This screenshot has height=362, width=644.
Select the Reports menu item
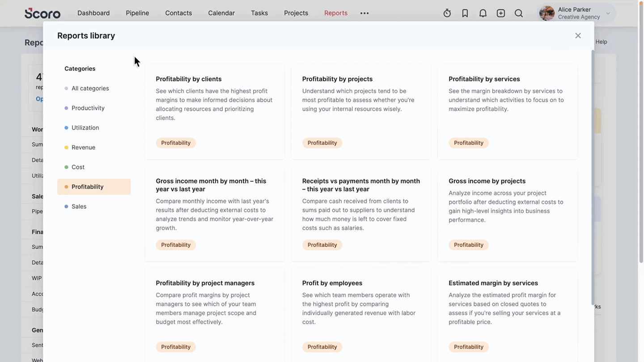(336, 13)
